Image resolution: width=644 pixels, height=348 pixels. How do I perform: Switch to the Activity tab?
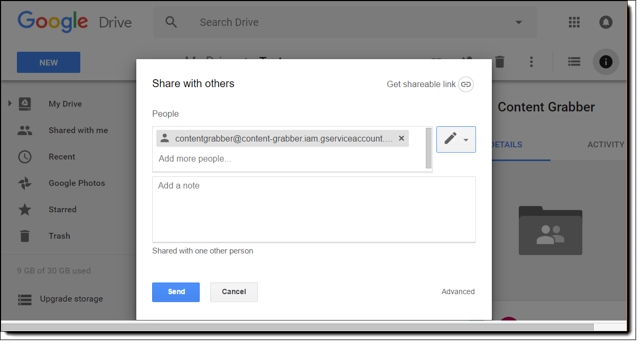(x=606, y=144)
